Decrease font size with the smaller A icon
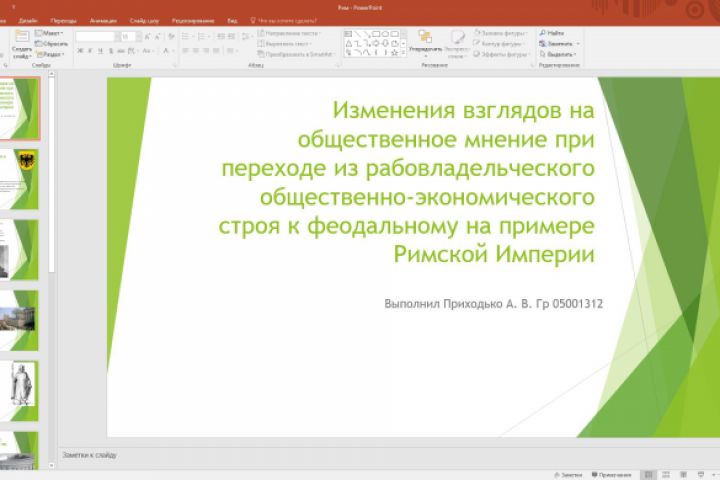This screenshot has width=720, height=480. pos(158,37)
